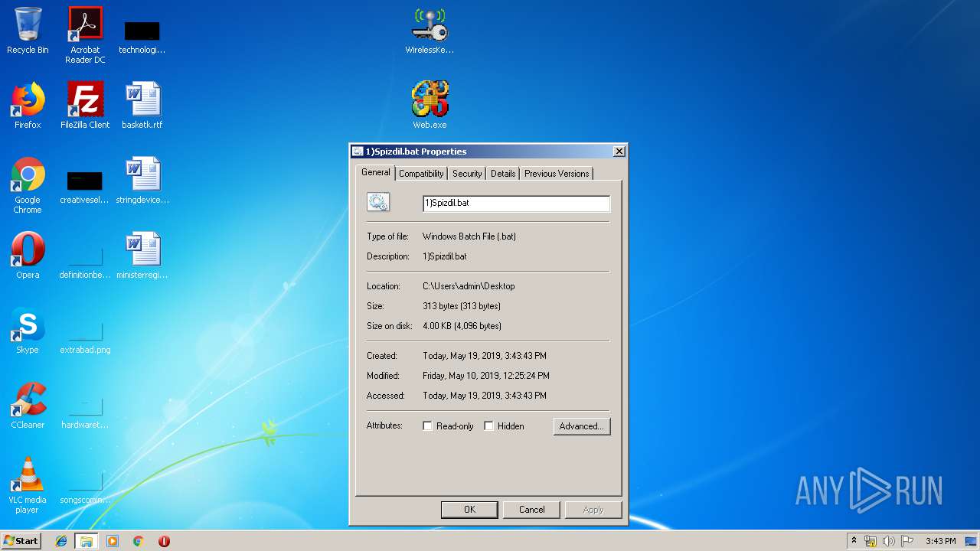The height and width of the screenshot is (551, 980).
Task: Switch to the Details tab
Action: pyautogui.click(x=503, y=174)
